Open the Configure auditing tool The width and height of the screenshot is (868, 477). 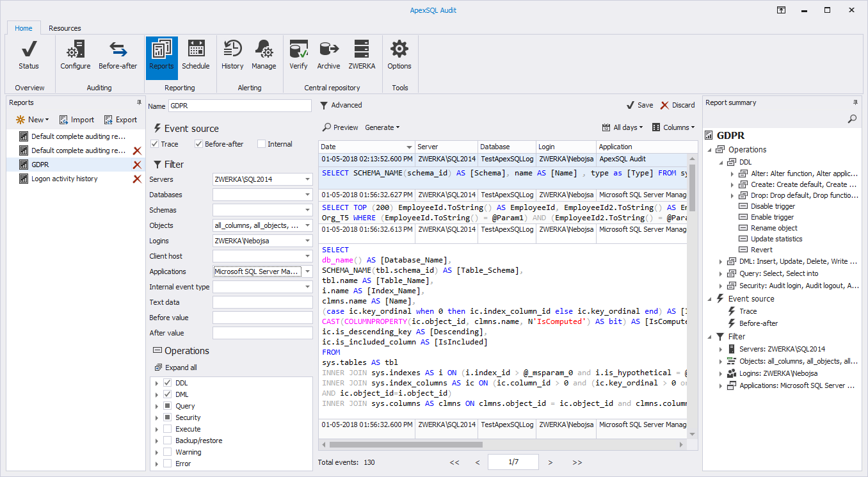(x=76, y=54)
